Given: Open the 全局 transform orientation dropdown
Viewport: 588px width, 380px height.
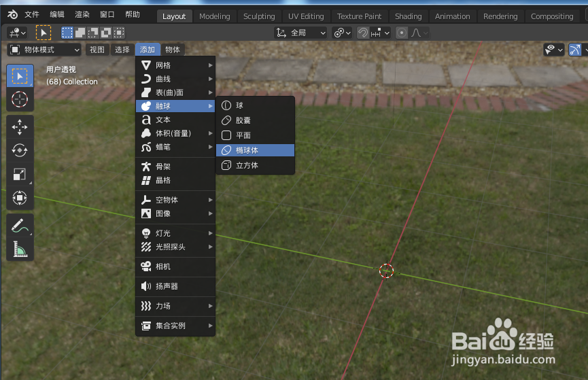Looking at the screenshot, I should pos(300,33).
